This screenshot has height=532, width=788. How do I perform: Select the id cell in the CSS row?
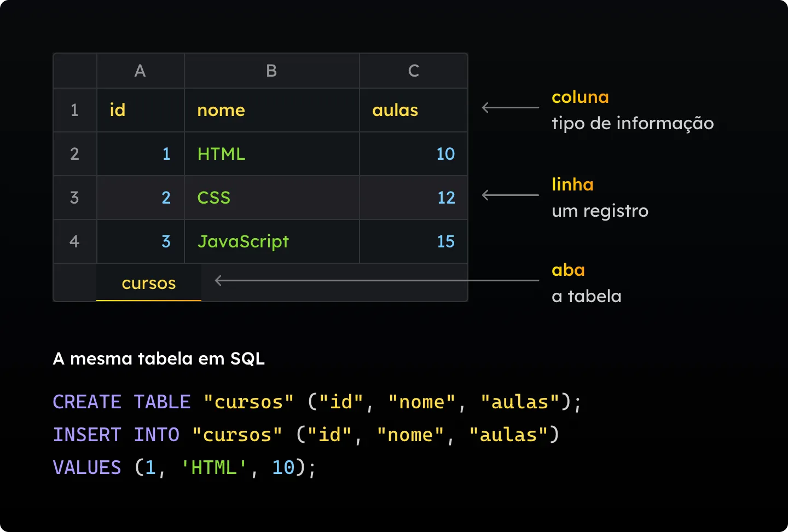(141, 198)
